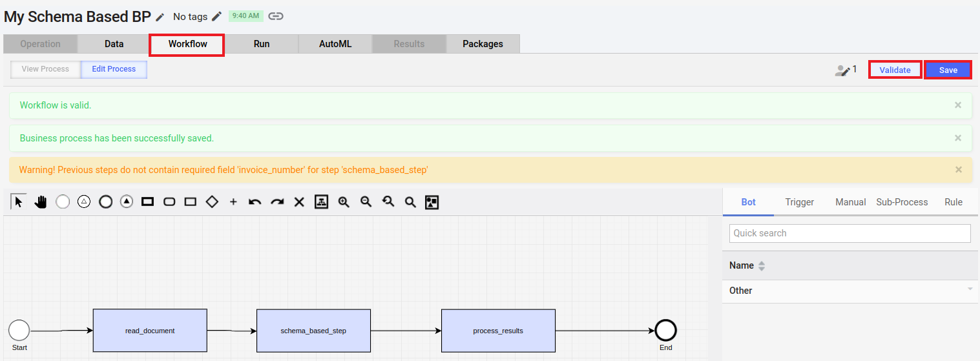This screenshot has width=980, height=361.
Task: Zoom in on the canvas
Action: [344, 202]
